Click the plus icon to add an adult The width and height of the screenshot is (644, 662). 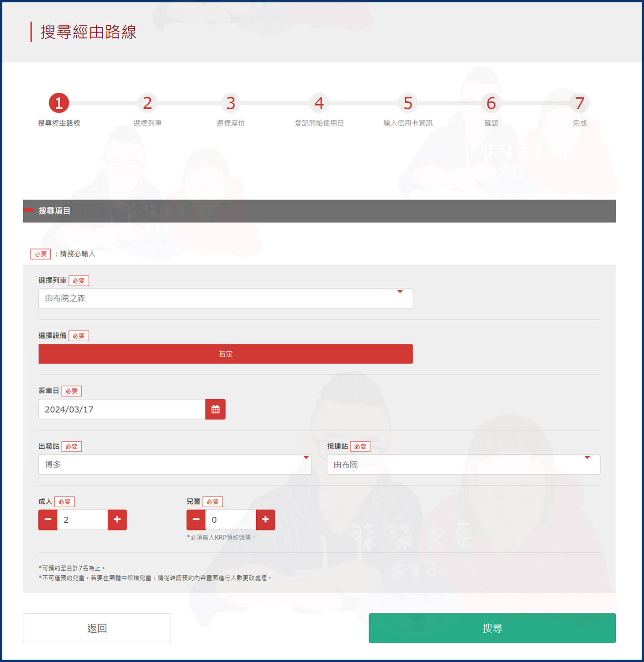[x=117, y=519]
